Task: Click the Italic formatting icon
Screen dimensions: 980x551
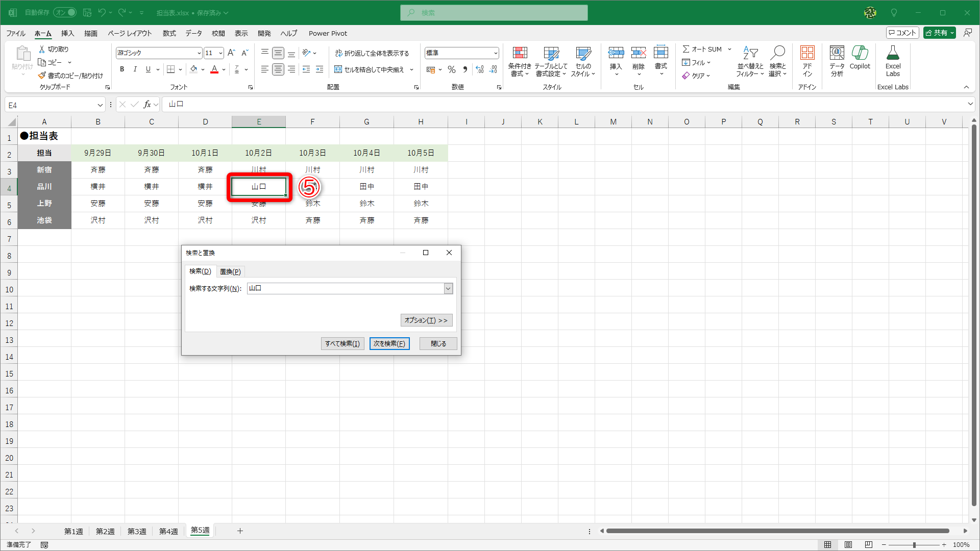Action: tap(135, 69)
